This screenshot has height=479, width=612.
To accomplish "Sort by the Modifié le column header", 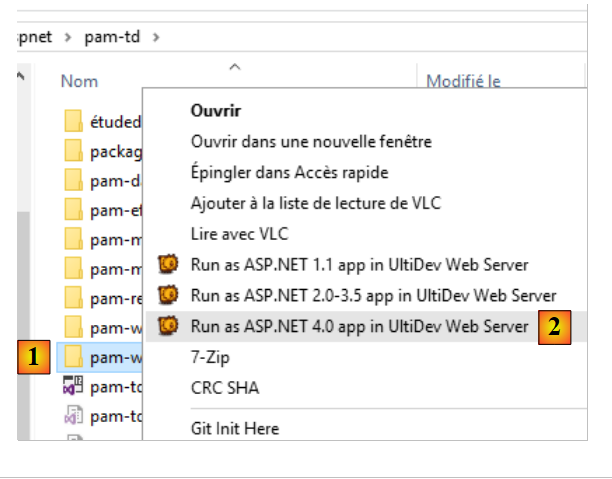I will [x=463, y=81].
